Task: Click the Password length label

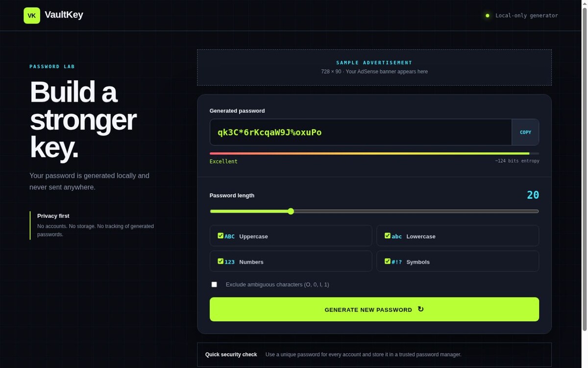Action: [x=232, y=195]
